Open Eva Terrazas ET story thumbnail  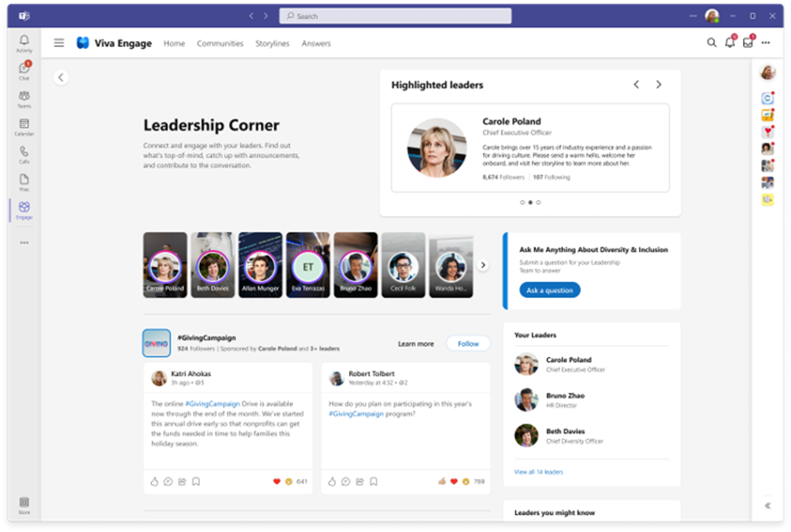click(x=308, y=265)
